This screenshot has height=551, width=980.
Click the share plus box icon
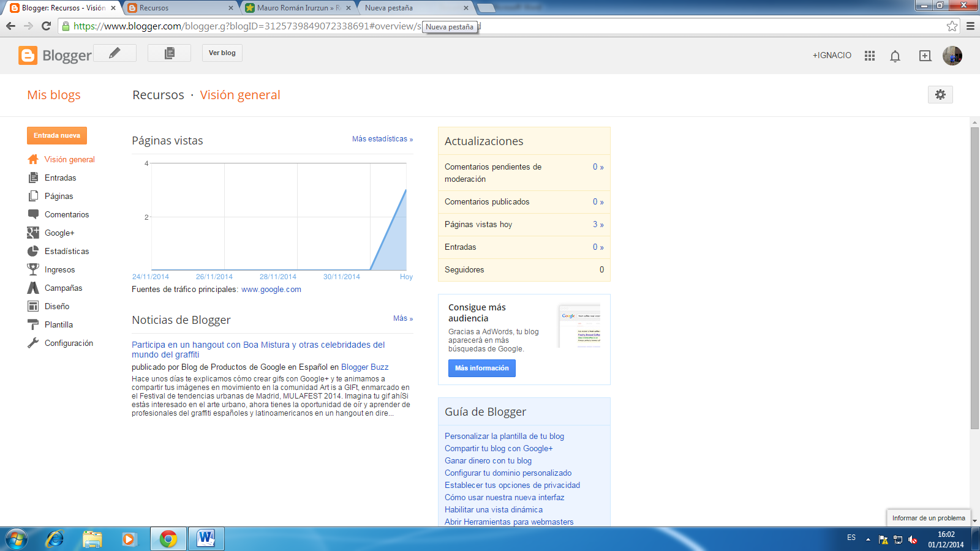[925, 56]
